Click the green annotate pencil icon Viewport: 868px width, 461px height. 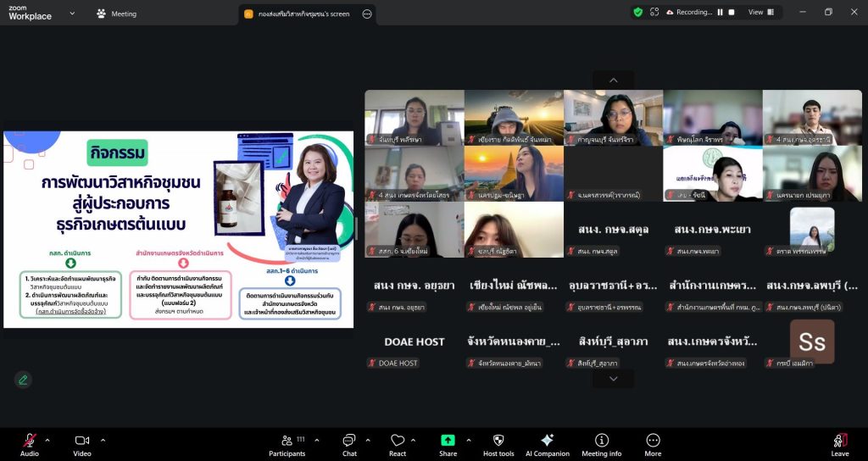click(x=23, y=380)
